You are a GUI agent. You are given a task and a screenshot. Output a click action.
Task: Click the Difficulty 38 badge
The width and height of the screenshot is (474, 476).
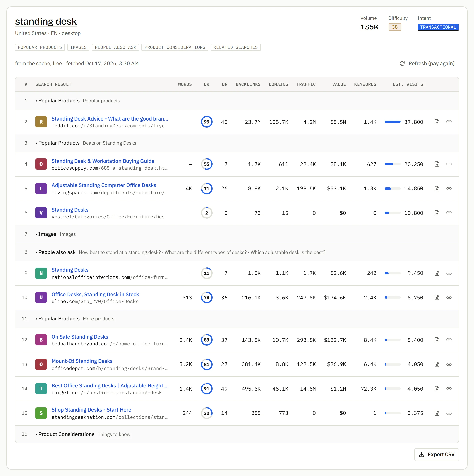click(x=395, y=27)
